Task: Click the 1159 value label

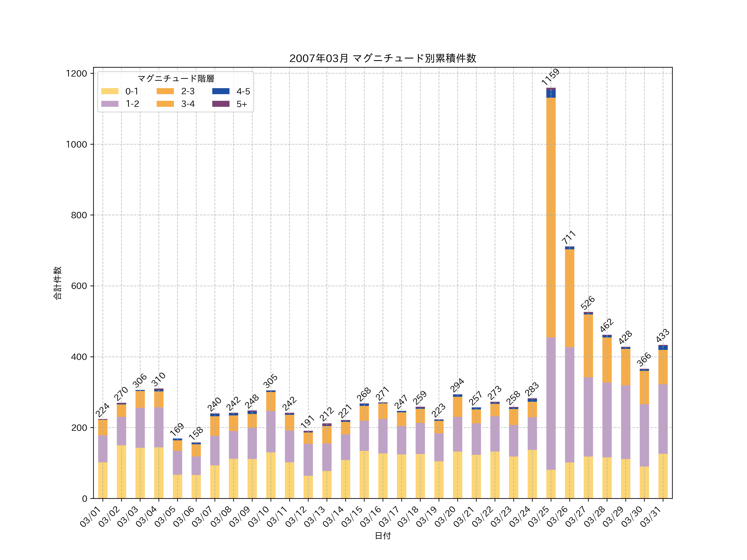Action: click(x=550, y=77)
